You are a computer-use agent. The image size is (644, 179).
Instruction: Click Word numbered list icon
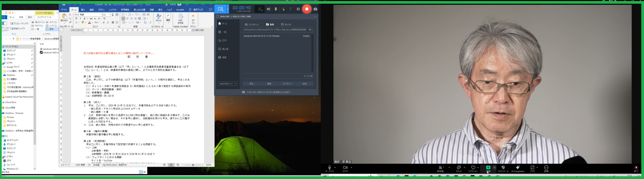pyautogui.click(x=130, y=14)
